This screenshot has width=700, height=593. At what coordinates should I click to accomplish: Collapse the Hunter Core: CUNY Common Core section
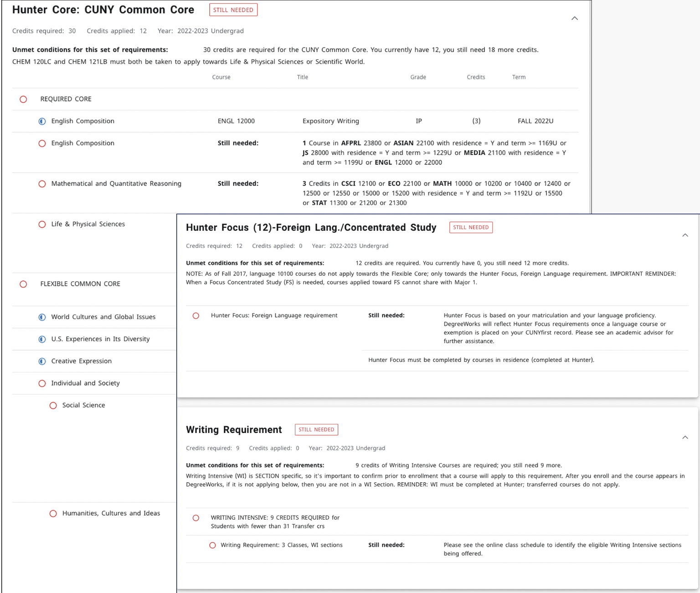574,18
